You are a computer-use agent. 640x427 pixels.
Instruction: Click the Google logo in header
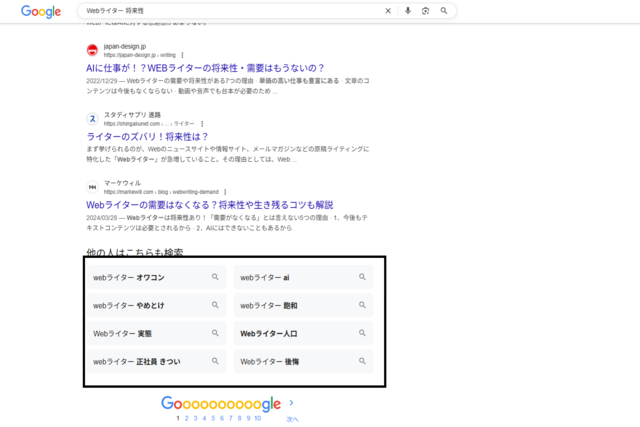[x=41, y=11]
